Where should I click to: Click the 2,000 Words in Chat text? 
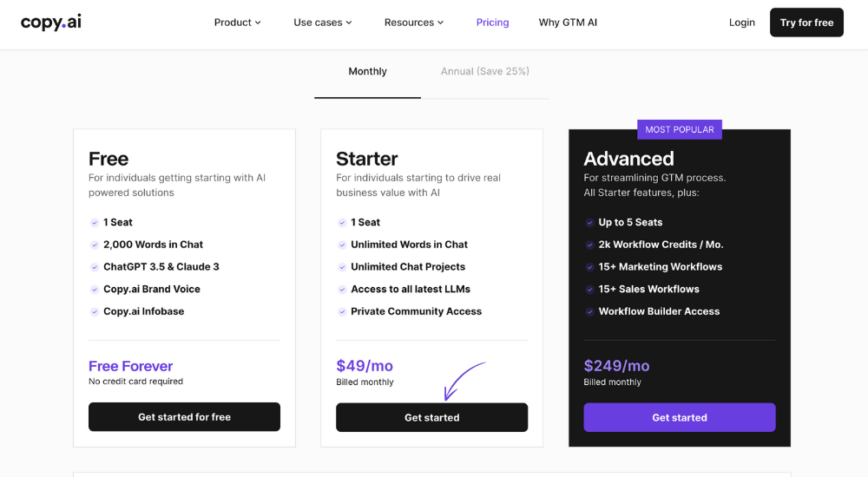154,245
